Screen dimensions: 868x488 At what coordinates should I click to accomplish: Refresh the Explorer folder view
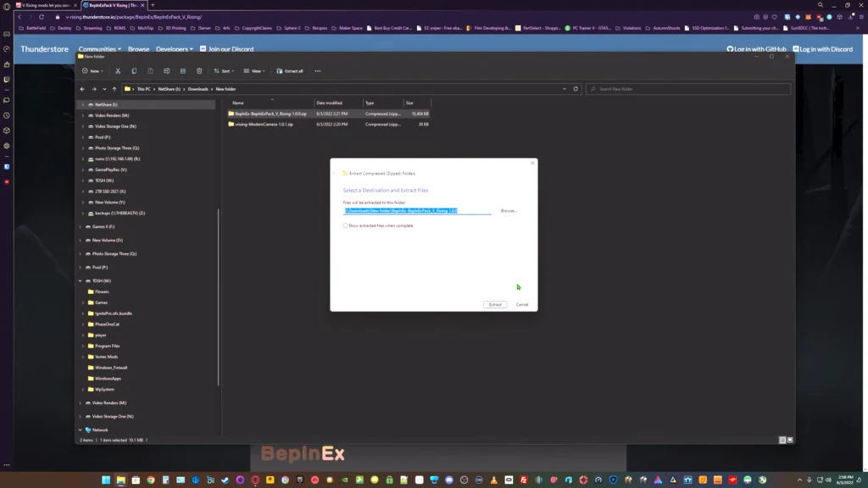(x=576, y=88)
